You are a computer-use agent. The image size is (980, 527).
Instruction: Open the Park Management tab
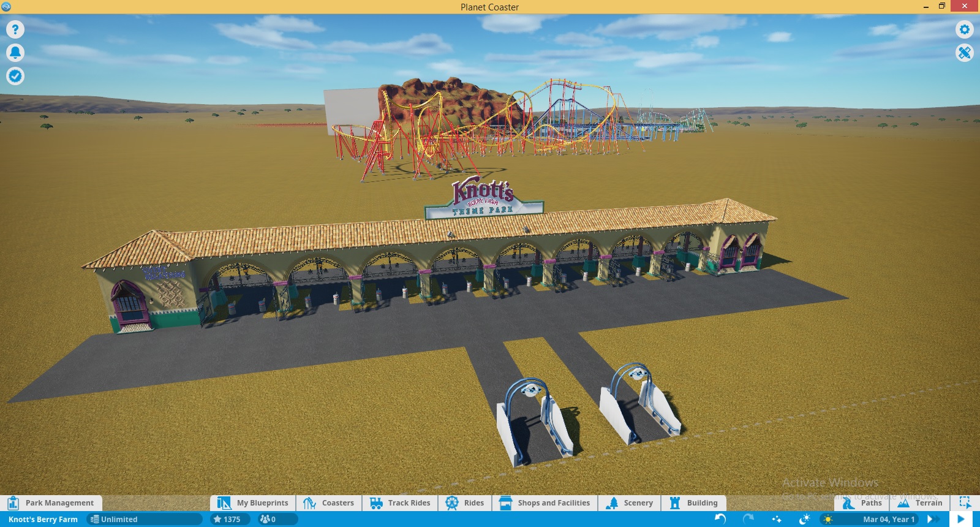(51, 503)
